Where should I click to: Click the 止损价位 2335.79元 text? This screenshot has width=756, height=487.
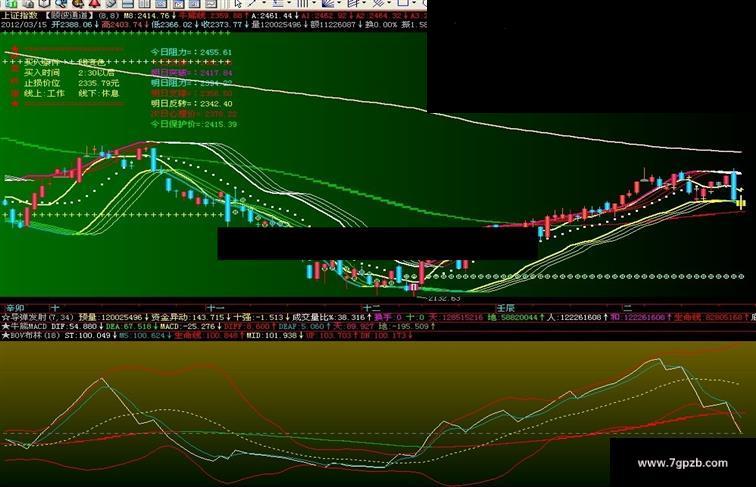point(71,83)
